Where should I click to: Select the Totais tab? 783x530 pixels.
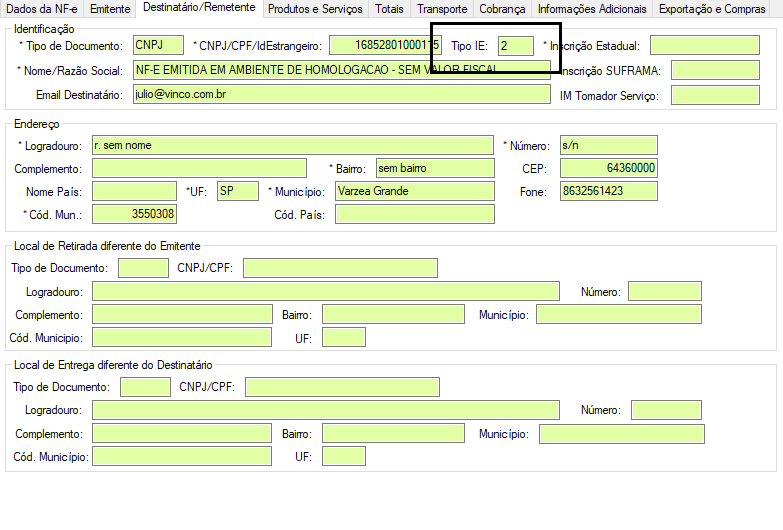pos(390,9)
